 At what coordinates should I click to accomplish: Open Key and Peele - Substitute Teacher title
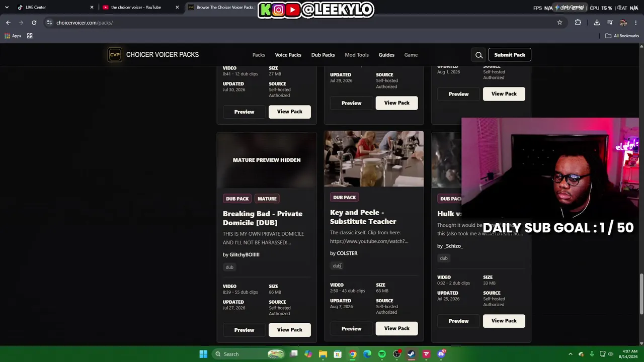click(x=363, y=217)
